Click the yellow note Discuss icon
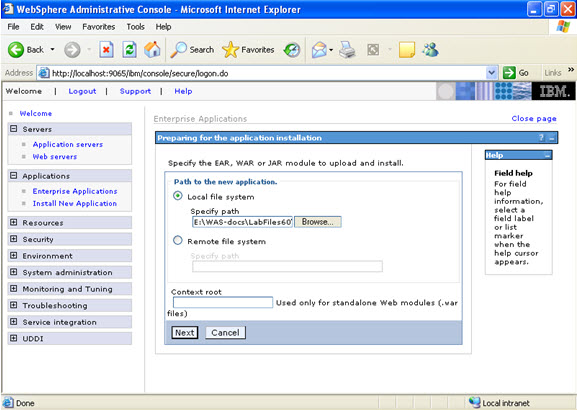Viewport: 577px width, 410px height. click(x=407, y=50)
